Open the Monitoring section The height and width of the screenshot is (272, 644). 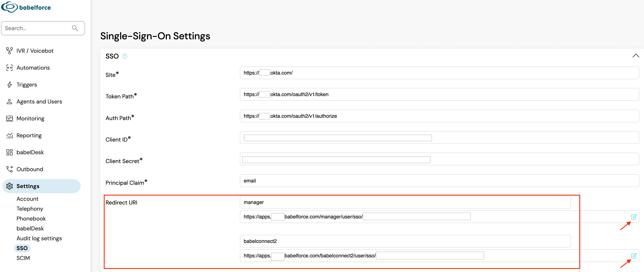pyautogui.click(x=30, y=118)
